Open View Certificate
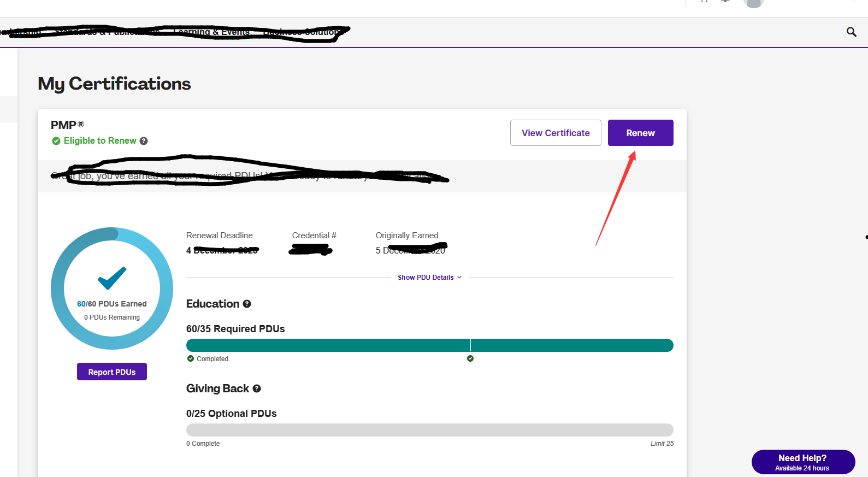 pos(556,133)
